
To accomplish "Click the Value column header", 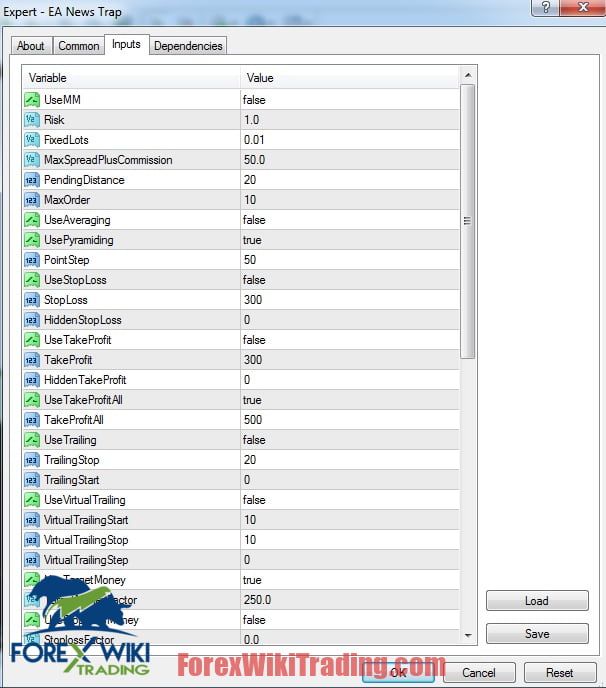I will pyautogui.click(x=350, y=78).
